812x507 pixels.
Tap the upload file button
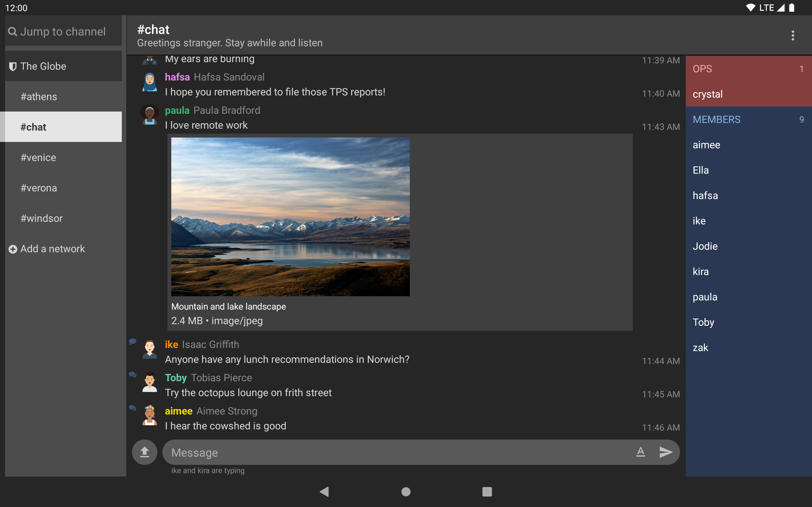pyautogui.click(x=145, y=452)
